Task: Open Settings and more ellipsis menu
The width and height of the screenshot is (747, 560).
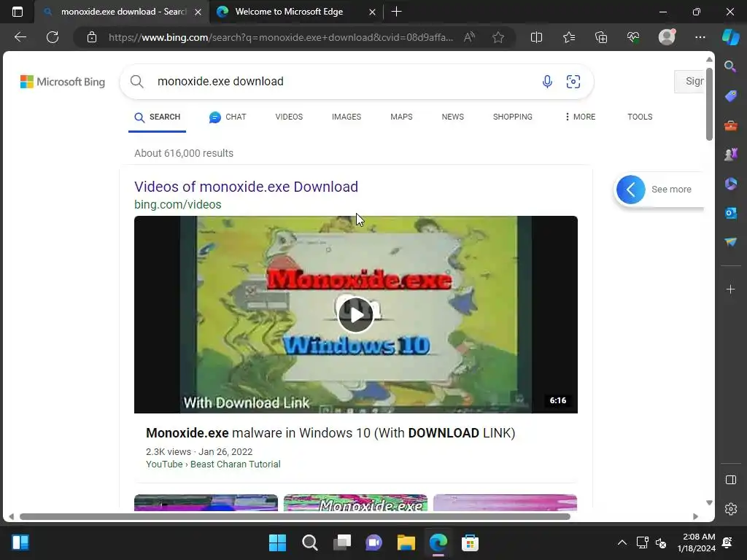Action: [700, 37]
